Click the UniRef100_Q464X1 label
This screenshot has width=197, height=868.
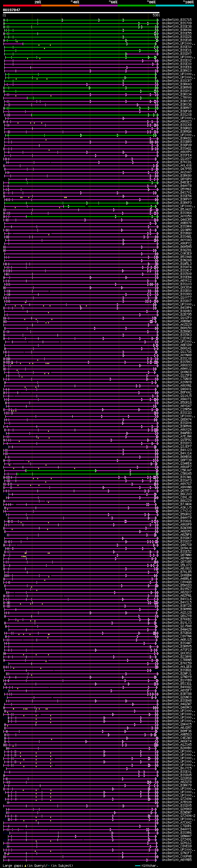pos(177,389)
